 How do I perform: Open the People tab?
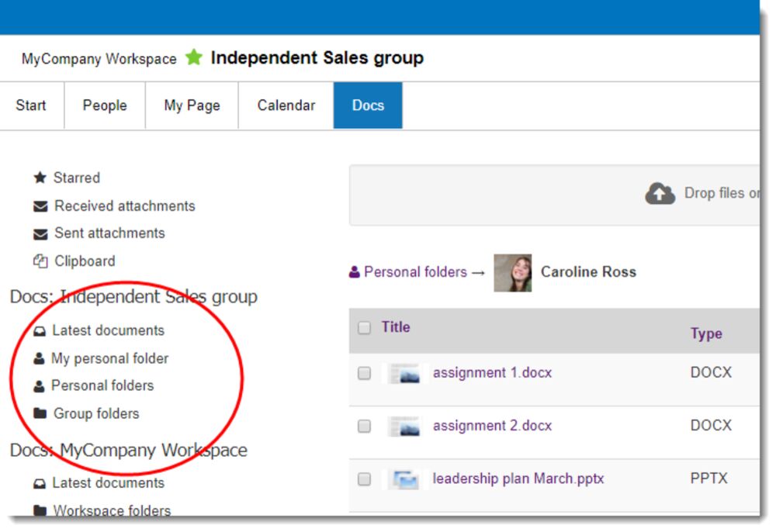(105, 105)
